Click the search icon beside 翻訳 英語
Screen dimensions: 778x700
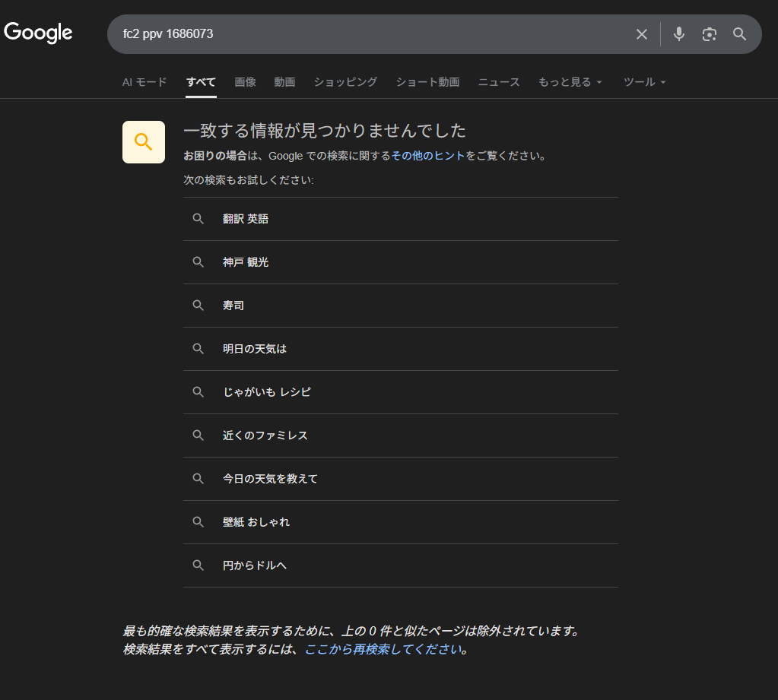pyautogui.click(x=198, y=219)
